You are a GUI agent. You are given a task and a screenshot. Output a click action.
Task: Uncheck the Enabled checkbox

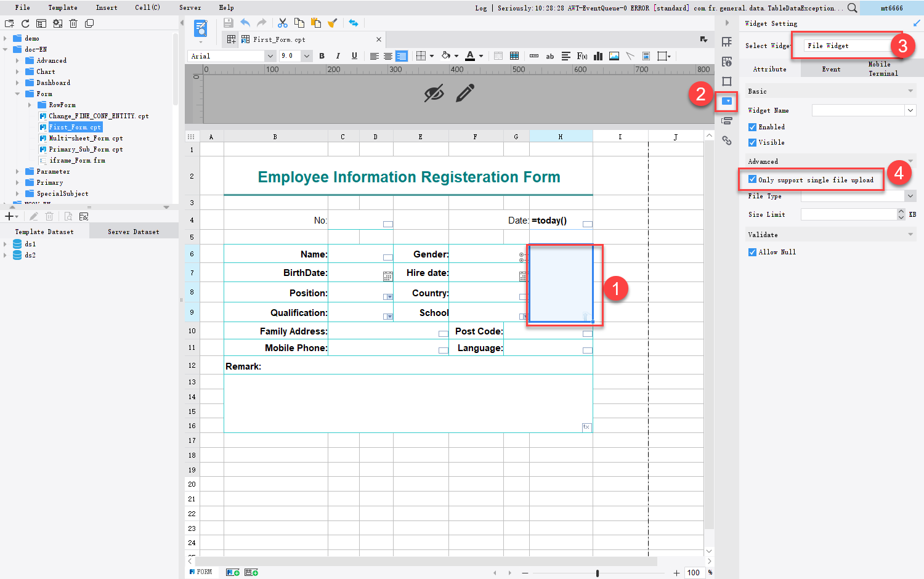coord(752,127)
